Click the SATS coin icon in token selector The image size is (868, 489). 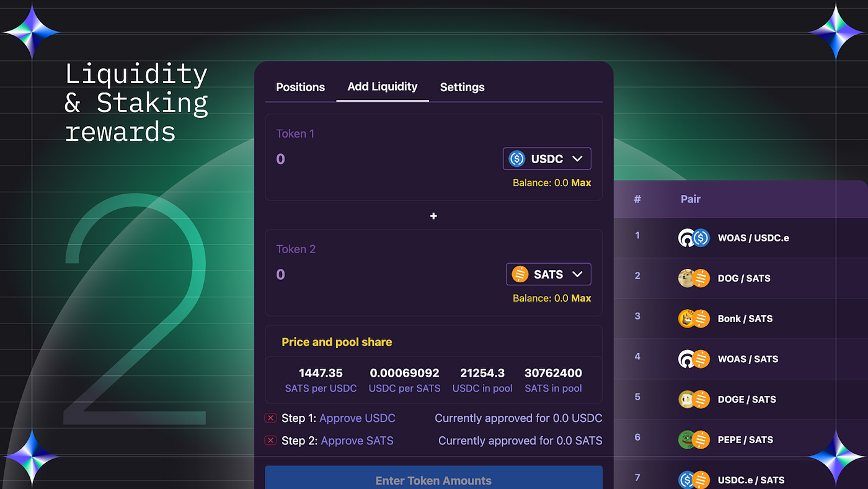[520, 274]
